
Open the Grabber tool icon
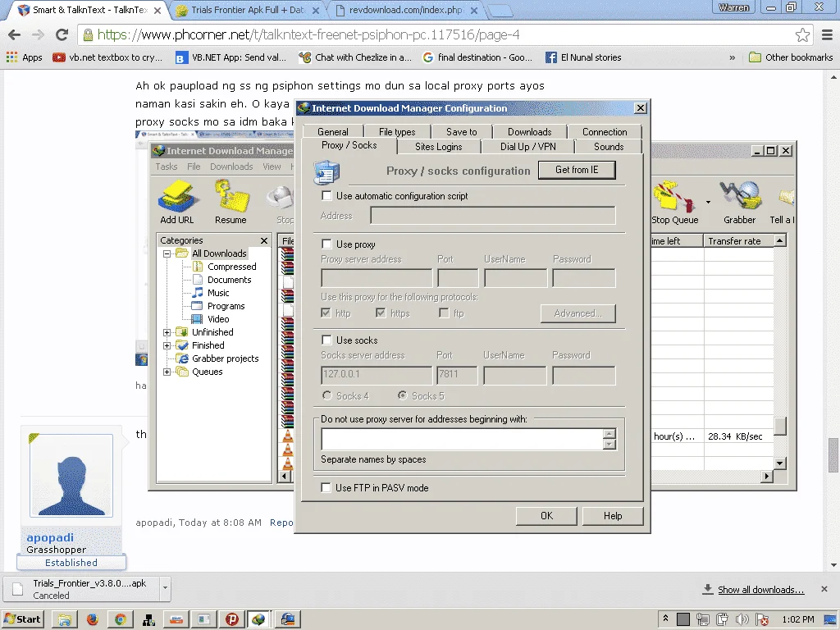click(740, 196)
